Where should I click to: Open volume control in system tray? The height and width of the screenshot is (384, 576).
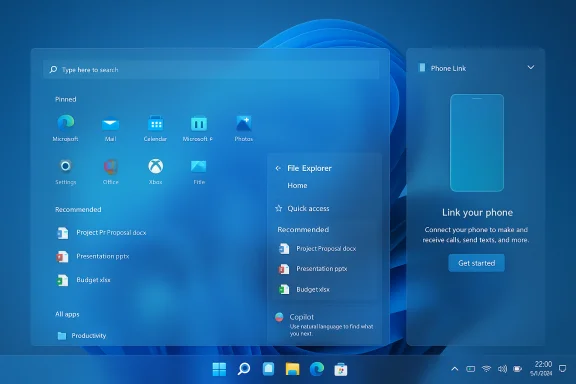[x=502, y=369]
